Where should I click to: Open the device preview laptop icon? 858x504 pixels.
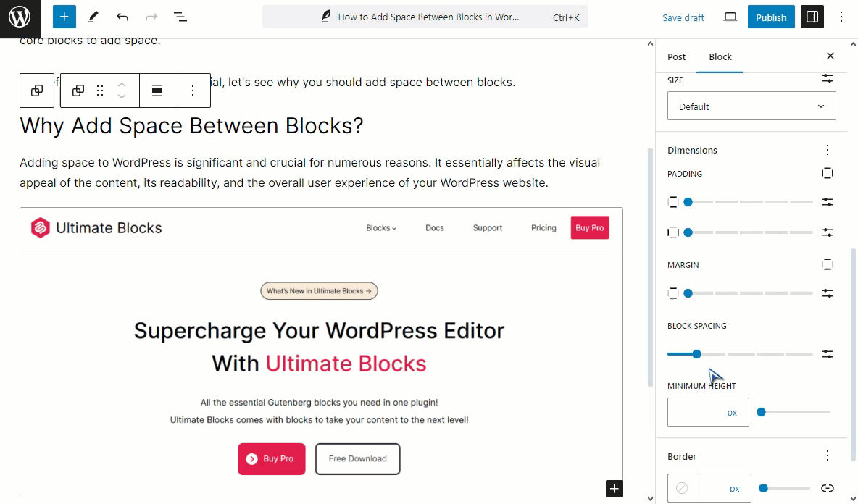click(x=730, y=17)
